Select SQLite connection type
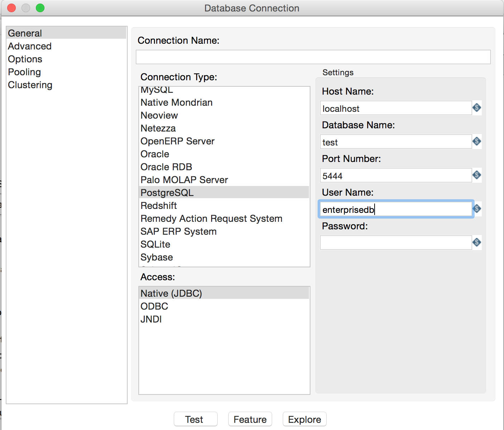This screenshot has height=430, width=504. (x=224, y=244)
